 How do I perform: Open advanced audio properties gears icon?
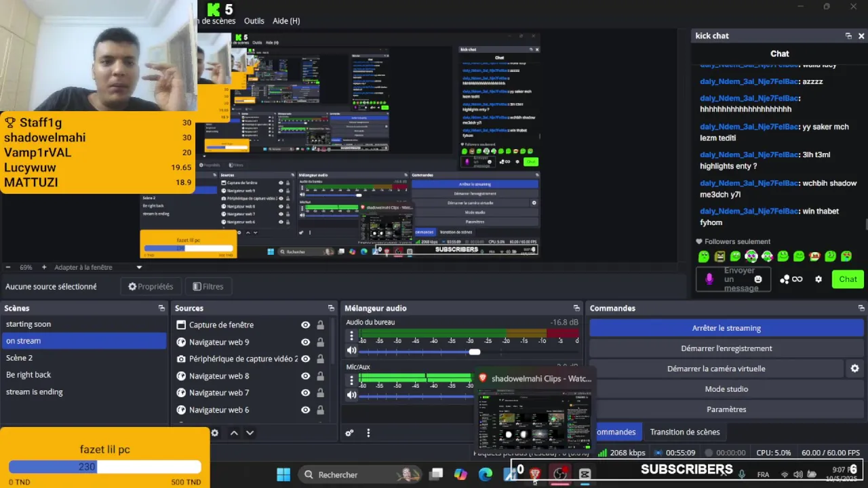tap(349, 433)
